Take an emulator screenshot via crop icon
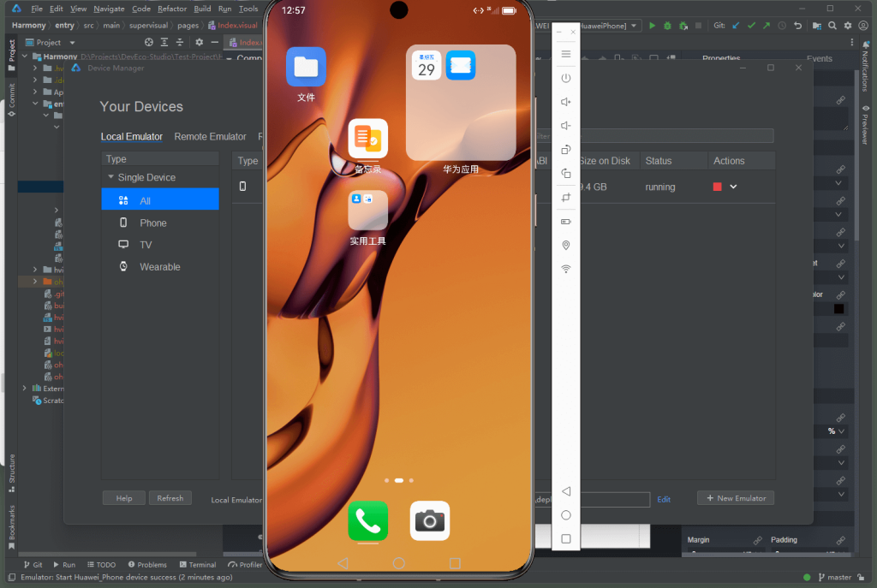The height and width of the screenshot is (588, 877). click(x=566, y=198)
